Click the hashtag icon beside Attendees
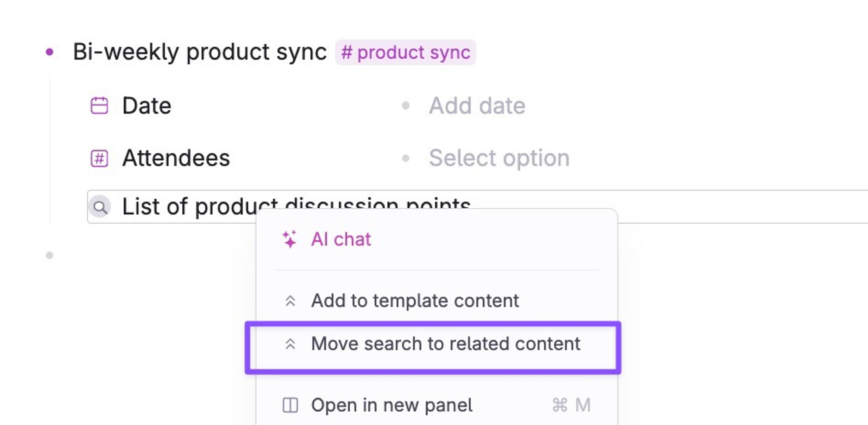This screenshot has width=868, height=425. (99, 158)
